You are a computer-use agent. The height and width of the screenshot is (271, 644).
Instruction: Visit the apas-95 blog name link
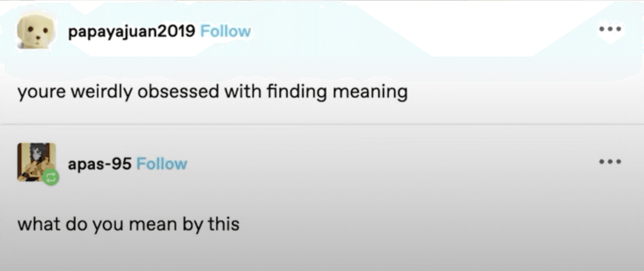pyautogui.click(x=99, y=164)
